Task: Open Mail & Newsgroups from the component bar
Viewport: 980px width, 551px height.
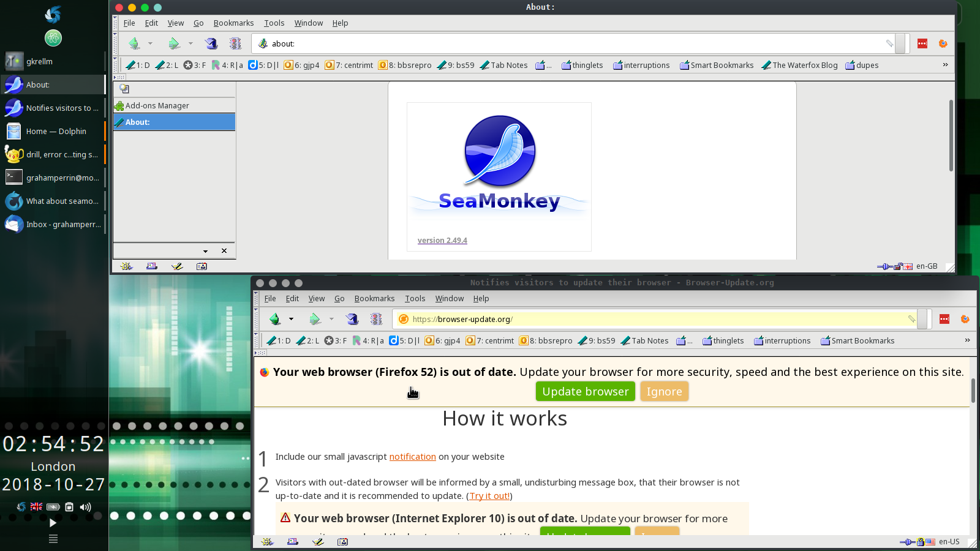Action: tap(151, 266)
